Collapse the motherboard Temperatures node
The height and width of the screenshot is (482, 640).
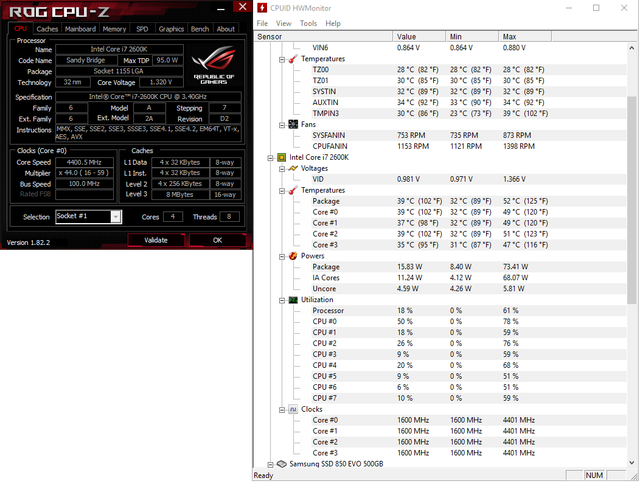pyautogui.click(x=282, y=60)
